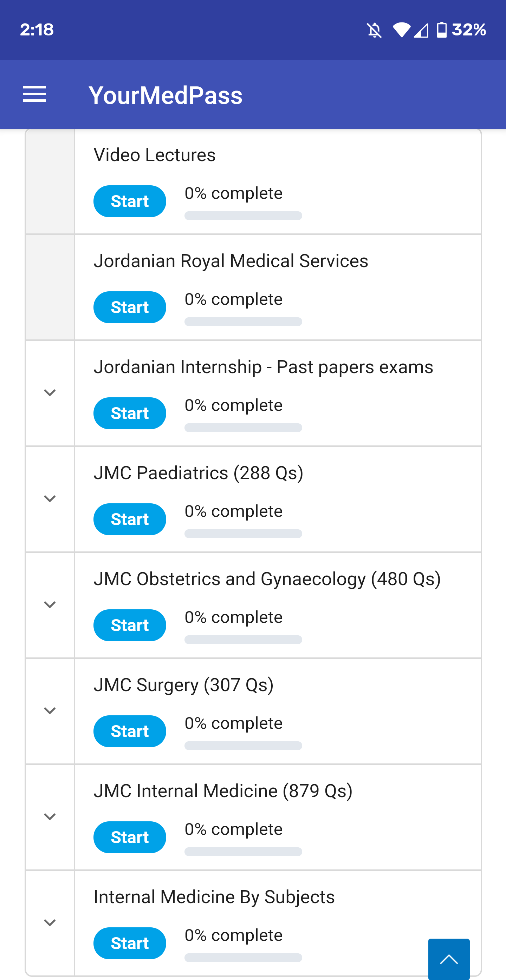
Task: Expand the JMC Internal Medicine chevron
Action: [50, 817]
